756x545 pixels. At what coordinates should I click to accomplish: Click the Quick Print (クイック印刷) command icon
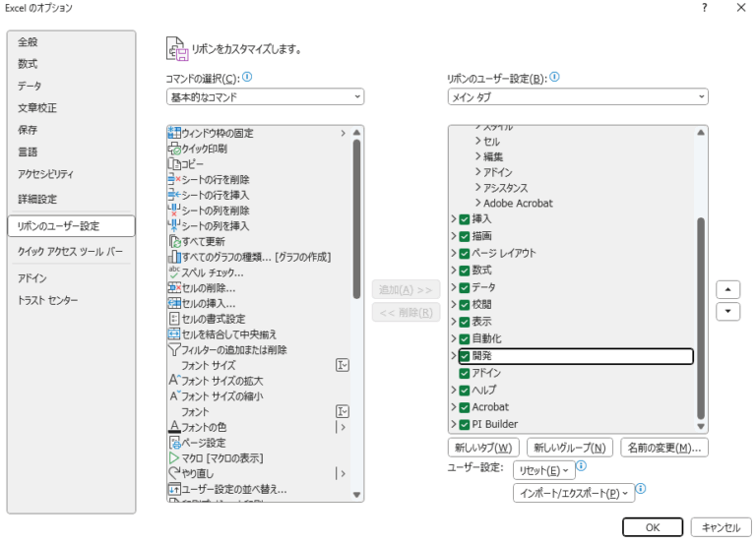[x=174, y=149]
